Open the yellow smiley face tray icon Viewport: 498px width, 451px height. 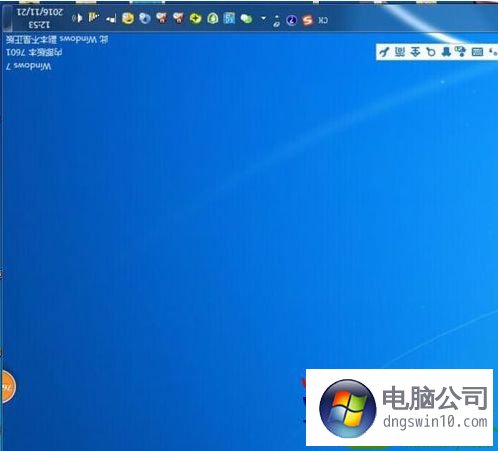[128, 18]
